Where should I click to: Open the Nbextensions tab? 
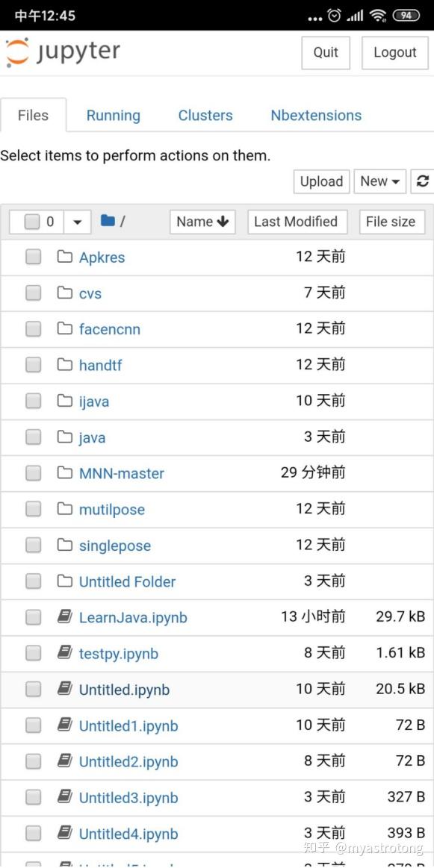click(315, 115)
